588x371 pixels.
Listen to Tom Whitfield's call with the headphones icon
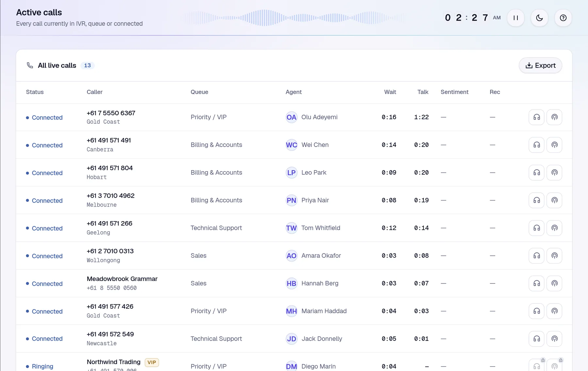pos(536,228)
